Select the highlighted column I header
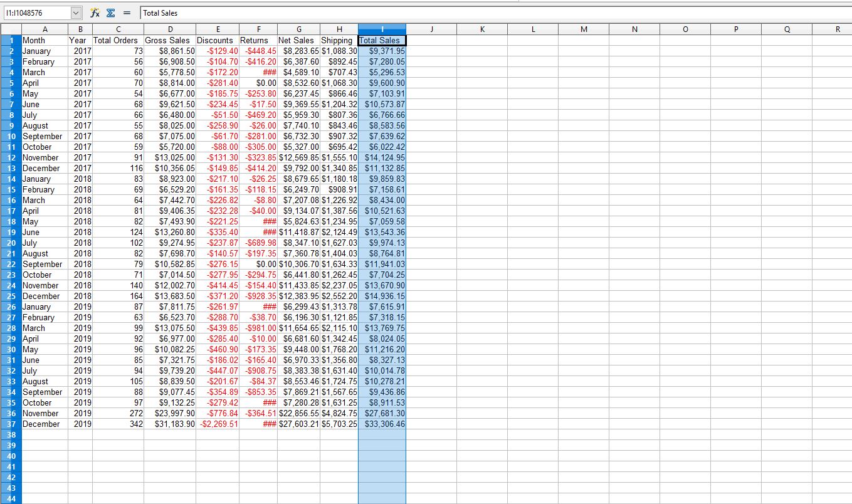 (382, 29)
